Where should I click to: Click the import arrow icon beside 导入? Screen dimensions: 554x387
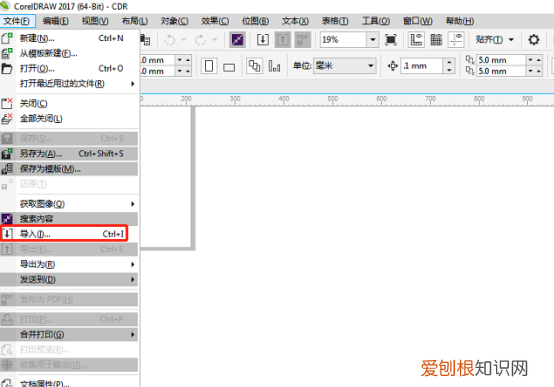7,234
